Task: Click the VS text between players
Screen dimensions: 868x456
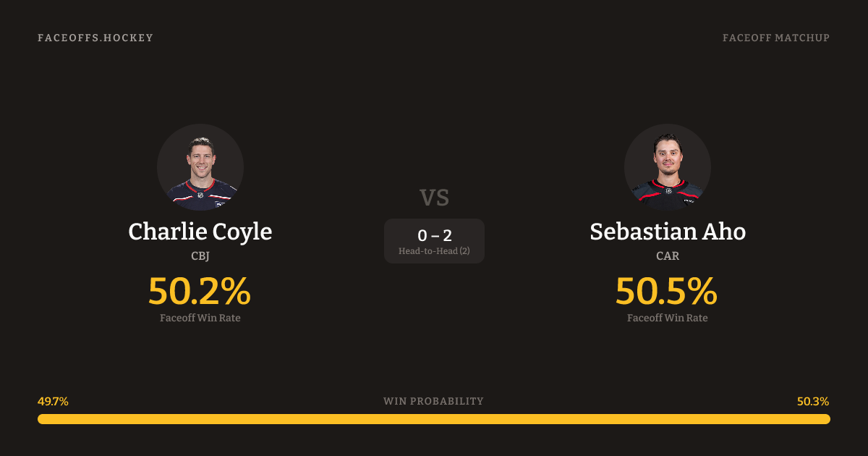Action: click(x=434, y=197)
